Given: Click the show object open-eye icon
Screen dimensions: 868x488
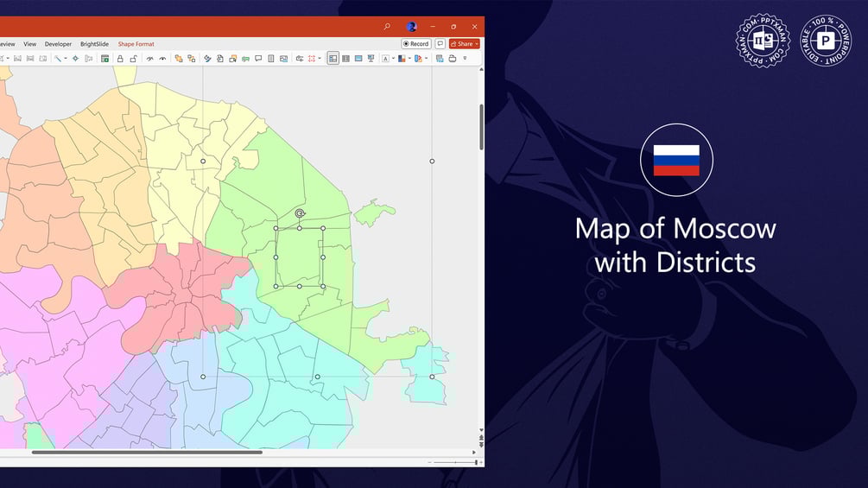Looking at the screenshot, I should pos(162,59).
